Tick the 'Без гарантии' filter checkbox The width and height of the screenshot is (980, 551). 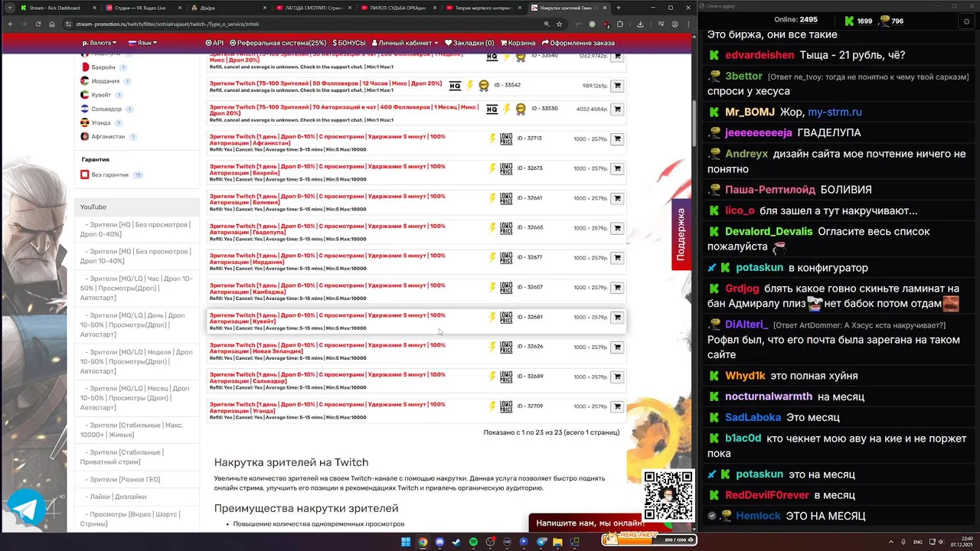pos(85,174)
